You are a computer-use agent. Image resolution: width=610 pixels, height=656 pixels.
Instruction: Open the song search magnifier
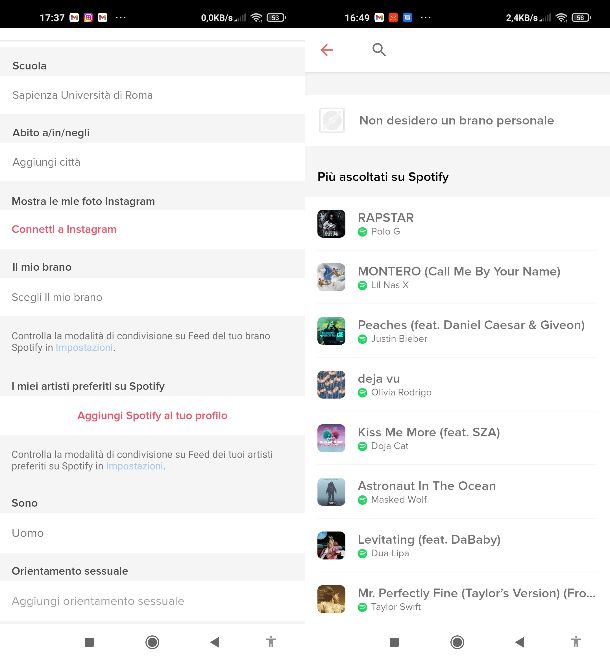[x=379, y=49]
